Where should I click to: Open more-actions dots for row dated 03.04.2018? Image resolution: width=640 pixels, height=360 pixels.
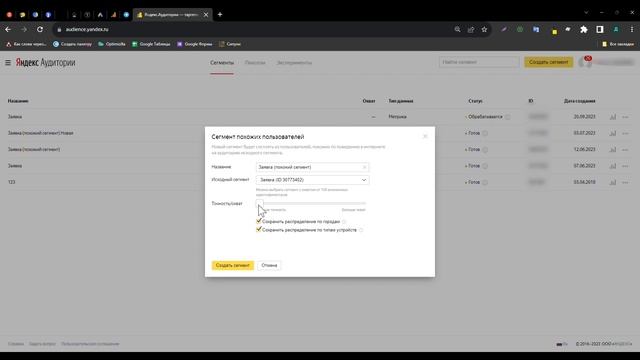tap(625, 182)
